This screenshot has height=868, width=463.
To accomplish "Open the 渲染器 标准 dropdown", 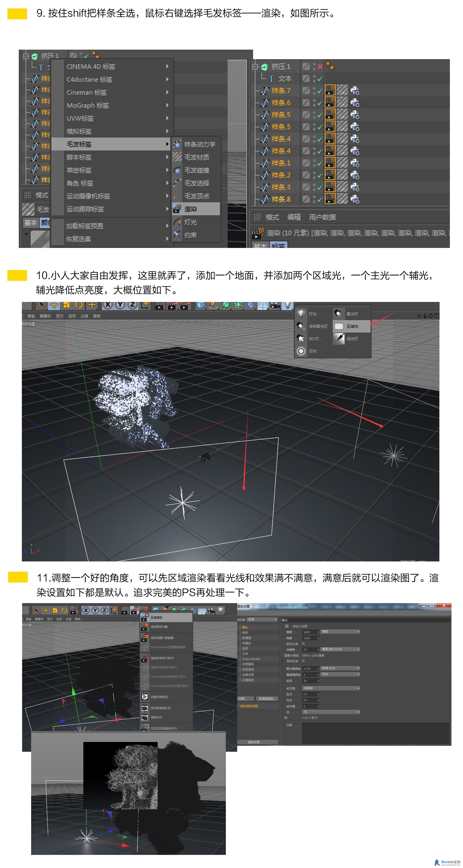I will (x=263, y=620).
